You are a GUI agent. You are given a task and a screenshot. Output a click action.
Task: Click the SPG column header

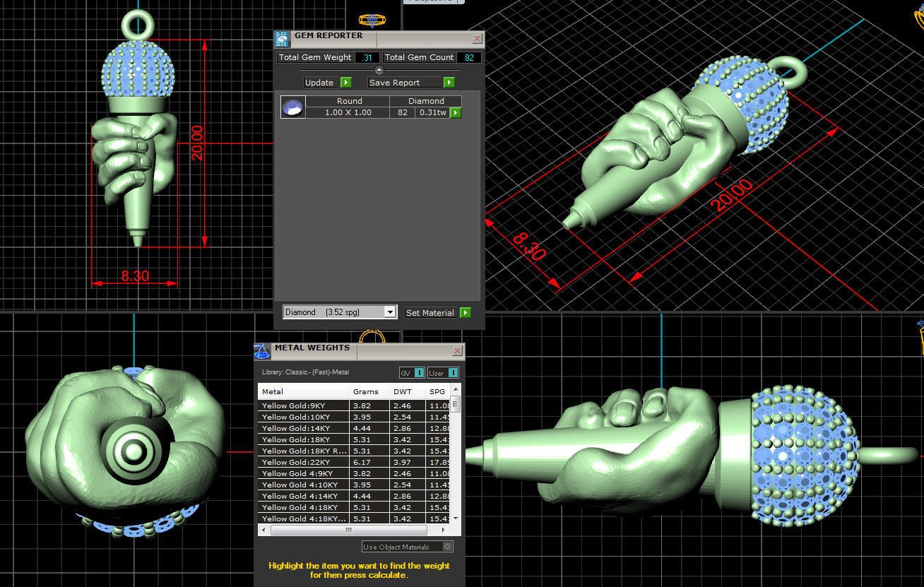coord(437,391)
